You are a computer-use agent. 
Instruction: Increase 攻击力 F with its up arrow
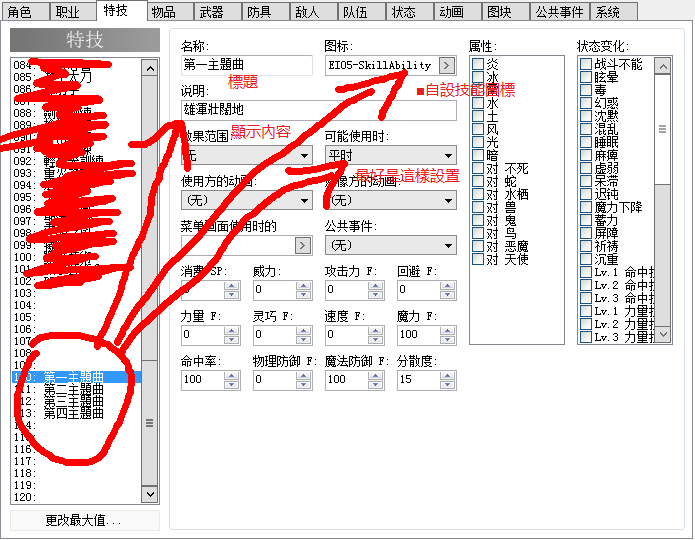[375, 286]
